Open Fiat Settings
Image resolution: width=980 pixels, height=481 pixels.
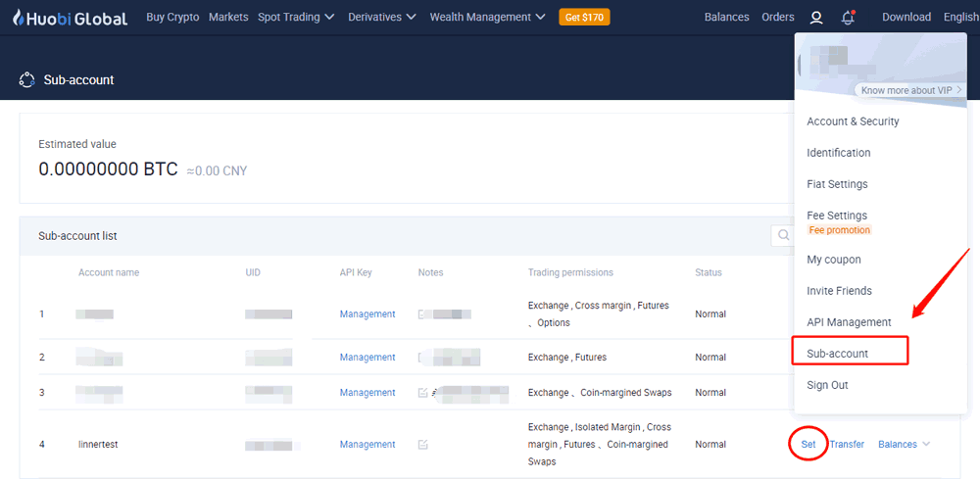click(x=837, y=184)
